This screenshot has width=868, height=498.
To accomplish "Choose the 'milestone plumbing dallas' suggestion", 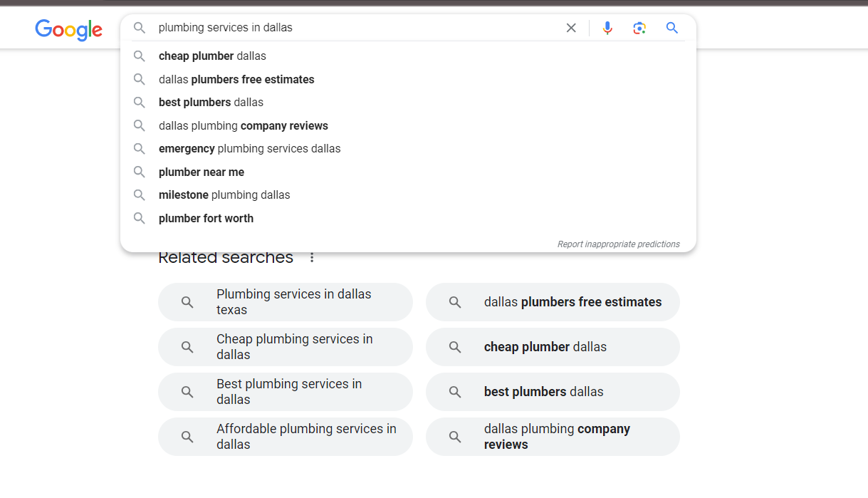I will pyautogui.click(x=224, y=194).
